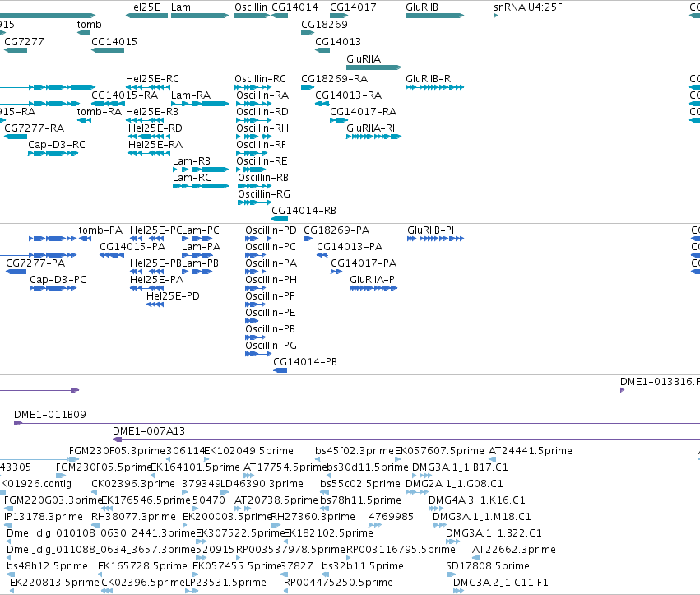
Task: Select EST EK165728.5prime
Action: [100, 574]
